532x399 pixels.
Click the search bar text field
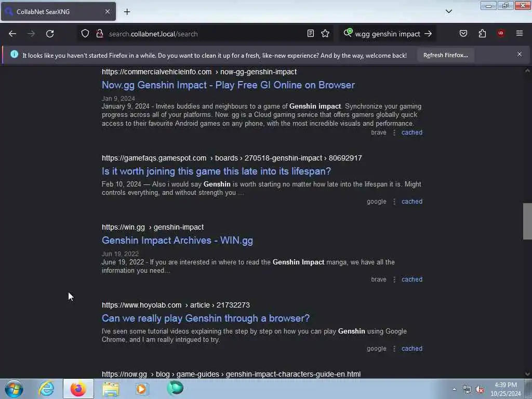(x=388, y=34)
